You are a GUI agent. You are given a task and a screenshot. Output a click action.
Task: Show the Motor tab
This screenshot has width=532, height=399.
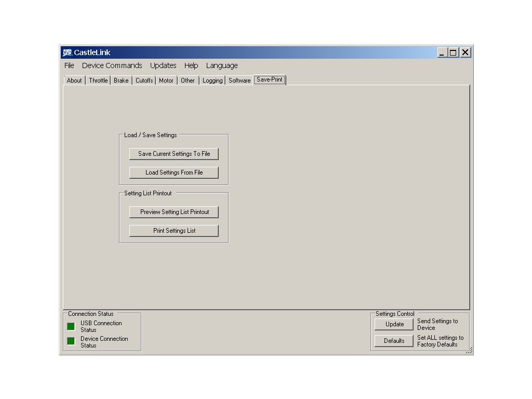(x=166, y=81)
